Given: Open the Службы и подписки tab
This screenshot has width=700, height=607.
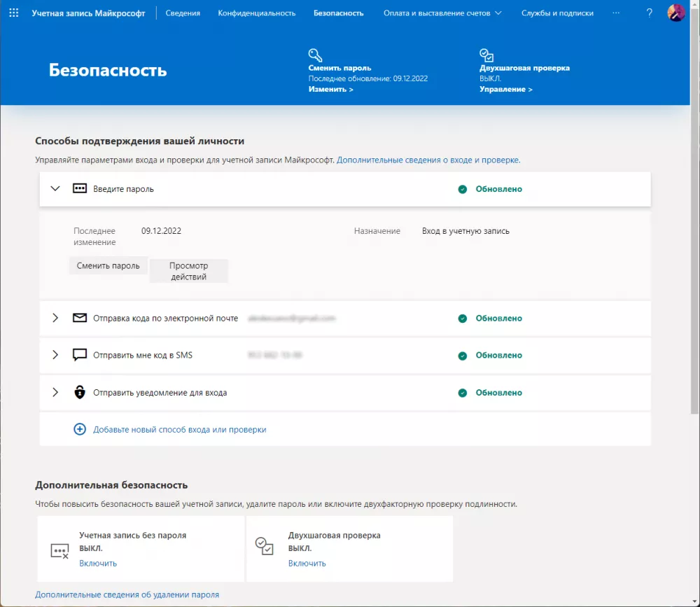Looking at the screenshot, I should tap(557, 13).
